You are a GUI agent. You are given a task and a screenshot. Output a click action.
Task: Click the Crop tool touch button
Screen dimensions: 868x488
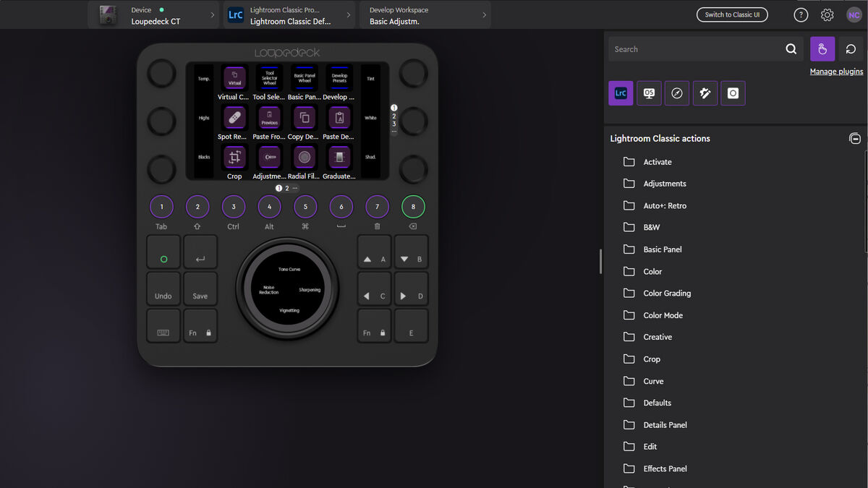234,158
